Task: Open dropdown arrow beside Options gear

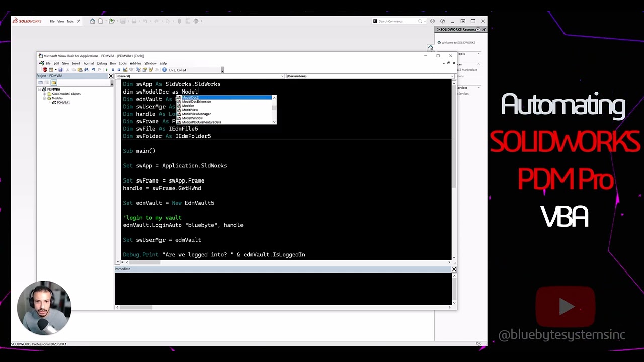Action: (201, 21)
